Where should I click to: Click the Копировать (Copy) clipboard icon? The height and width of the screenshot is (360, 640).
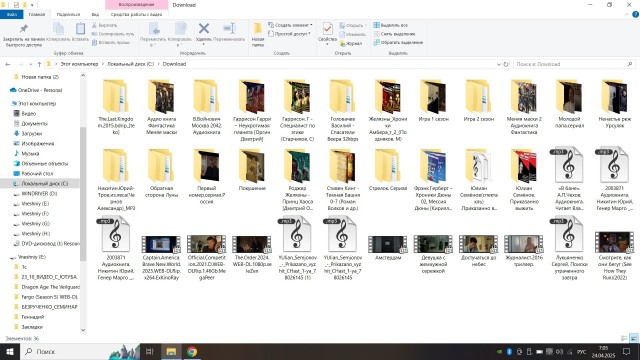58,29
